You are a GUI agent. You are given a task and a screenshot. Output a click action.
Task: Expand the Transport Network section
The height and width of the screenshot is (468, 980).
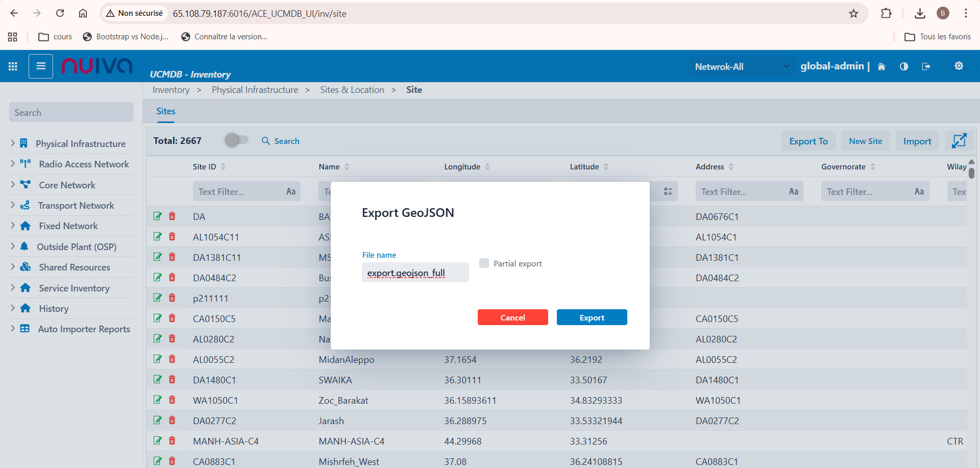tap(13, 205)
